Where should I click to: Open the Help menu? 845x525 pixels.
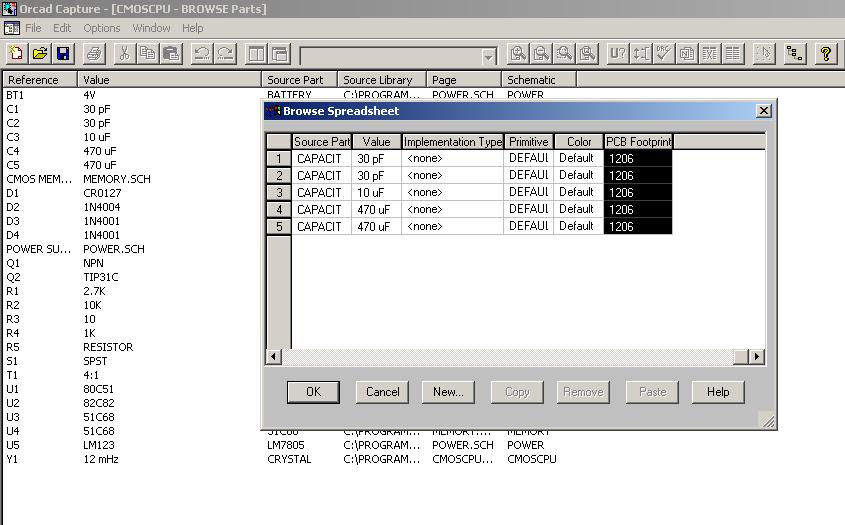(192, 28)
